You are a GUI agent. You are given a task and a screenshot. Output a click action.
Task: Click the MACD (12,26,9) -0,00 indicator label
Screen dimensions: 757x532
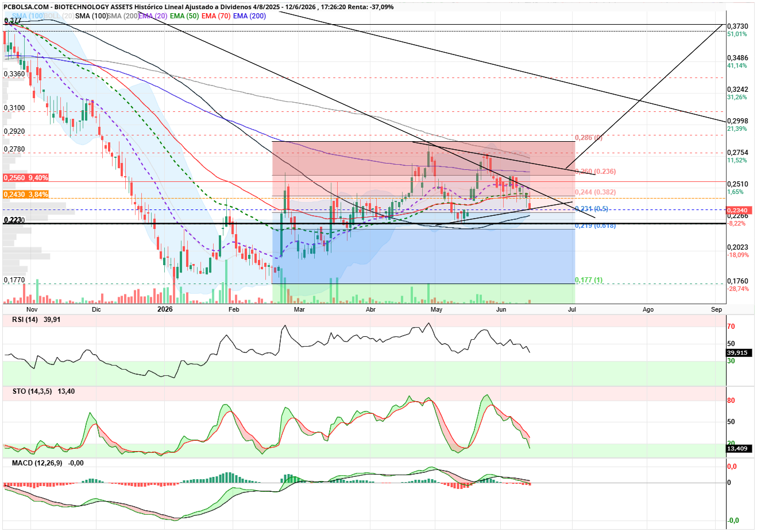[48, 463]
